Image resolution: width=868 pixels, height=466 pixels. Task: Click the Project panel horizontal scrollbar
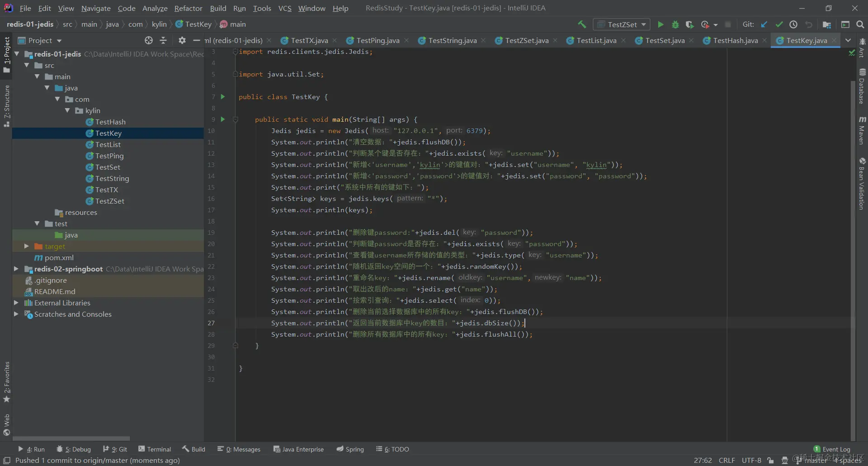click(71, 438)
